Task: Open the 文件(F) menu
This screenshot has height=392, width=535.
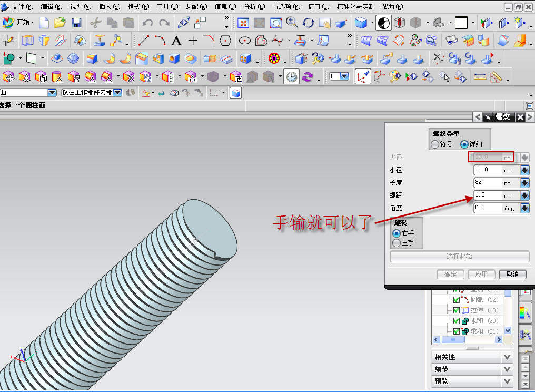Action: [x=23, y=7]
